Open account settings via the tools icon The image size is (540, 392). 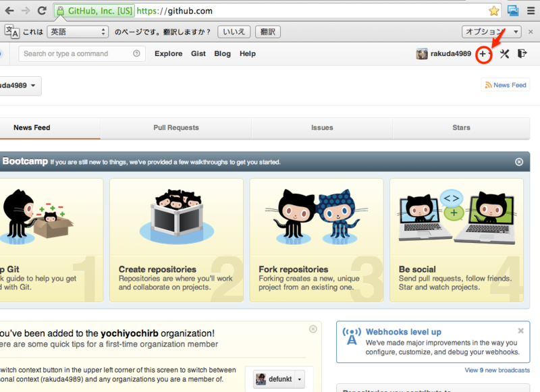[x=504, y=54]
